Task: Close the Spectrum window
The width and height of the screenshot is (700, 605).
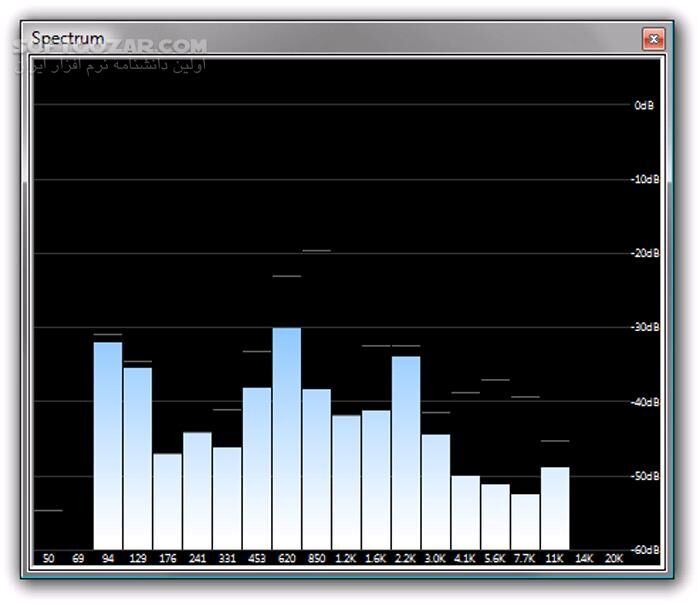Action: [x=652, y=39]
